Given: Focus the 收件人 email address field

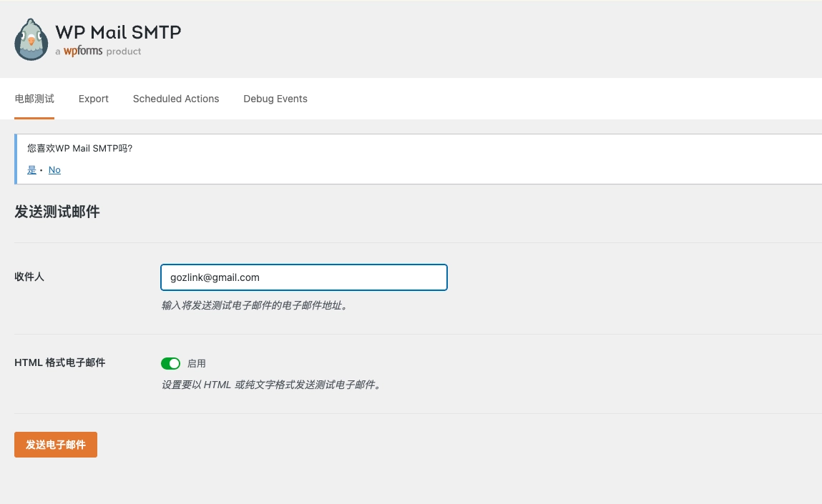Looking at the screenshot, I should 303,277.
